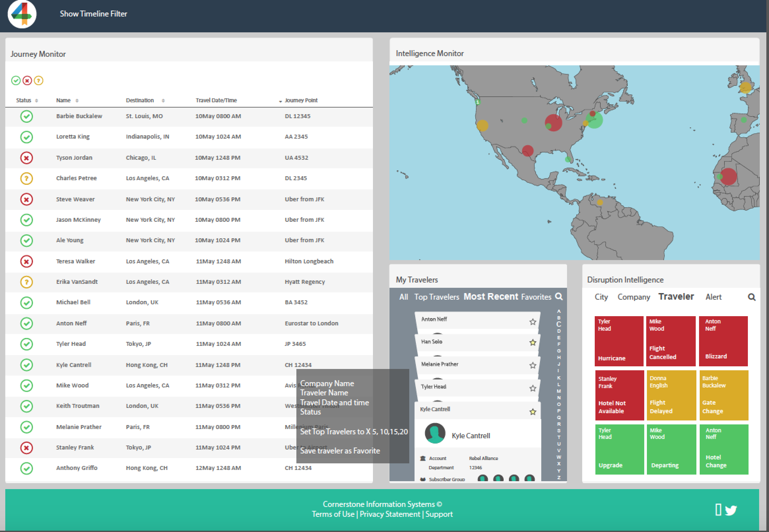769x532 pixels.
Task: Open Show Timeline Filter
Action: coord(93,14)
